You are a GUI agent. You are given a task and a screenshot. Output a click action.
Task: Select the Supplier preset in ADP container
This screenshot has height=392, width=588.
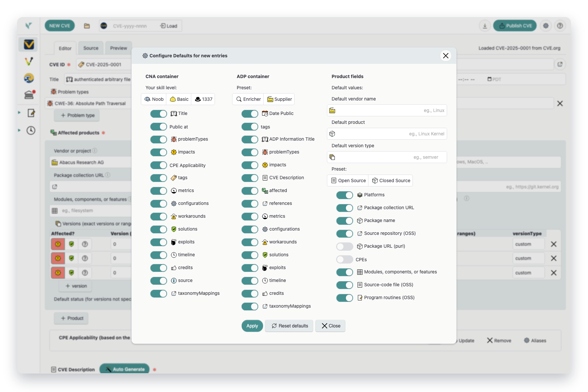pyautogui.click(x=279, y=99)
